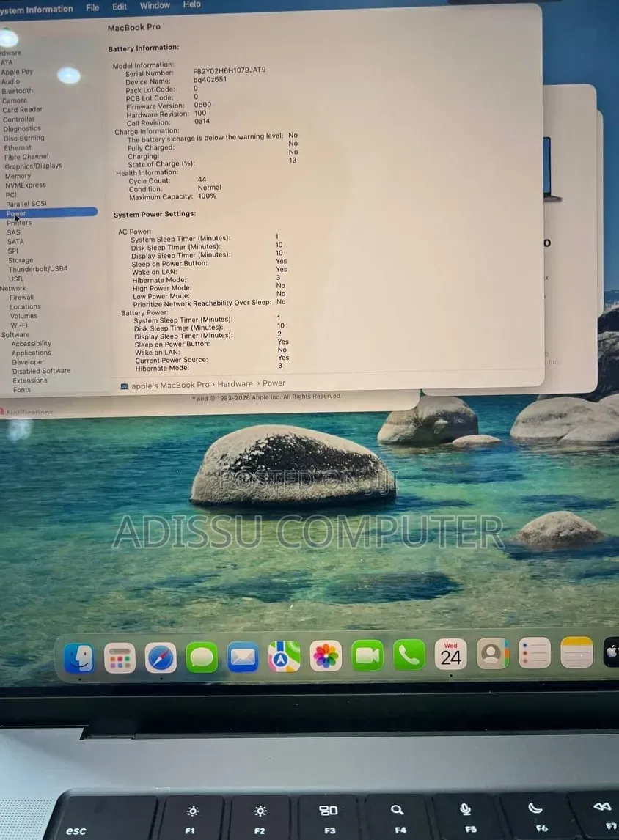This screenshot has width=619, height=840.
Task: Open the Window menu
Action: coord(155,5)
